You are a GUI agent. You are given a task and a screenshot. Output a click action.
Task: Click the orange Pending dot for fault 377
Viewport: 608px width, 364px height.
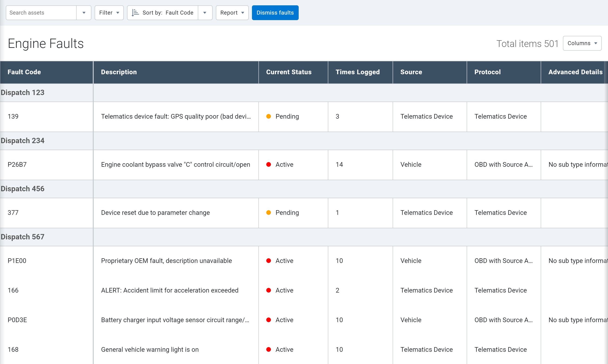268,213
